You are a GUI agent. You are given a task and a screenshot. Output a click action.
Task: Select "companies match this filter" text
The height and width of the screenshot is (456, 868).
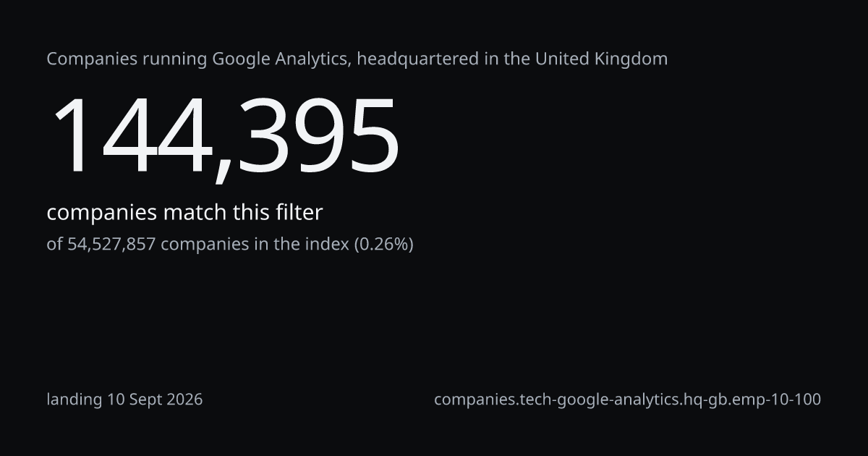(x=184, y=213)
